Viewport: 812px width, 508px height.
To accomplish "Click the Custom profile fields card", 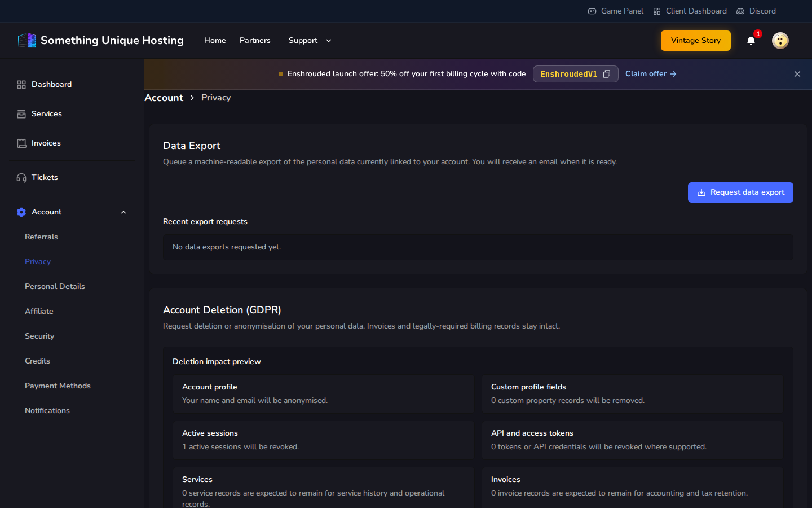I will [633, 394].
